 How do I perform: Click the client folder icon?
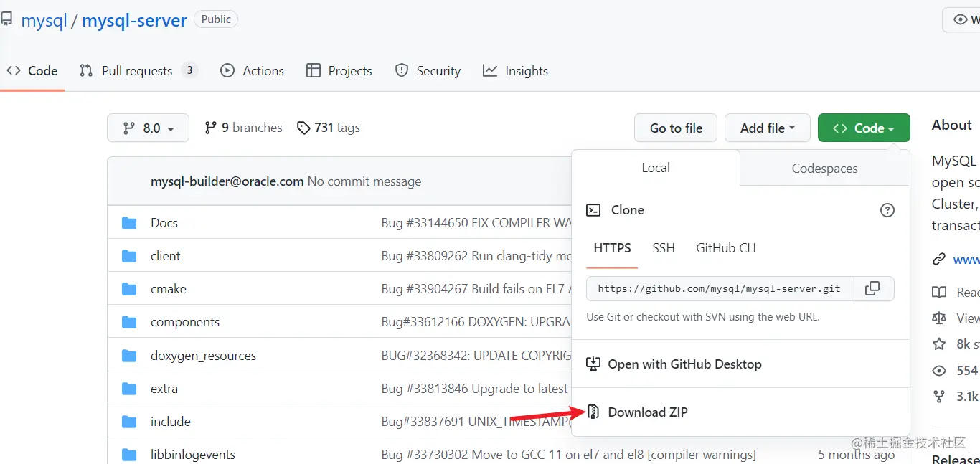129,256
